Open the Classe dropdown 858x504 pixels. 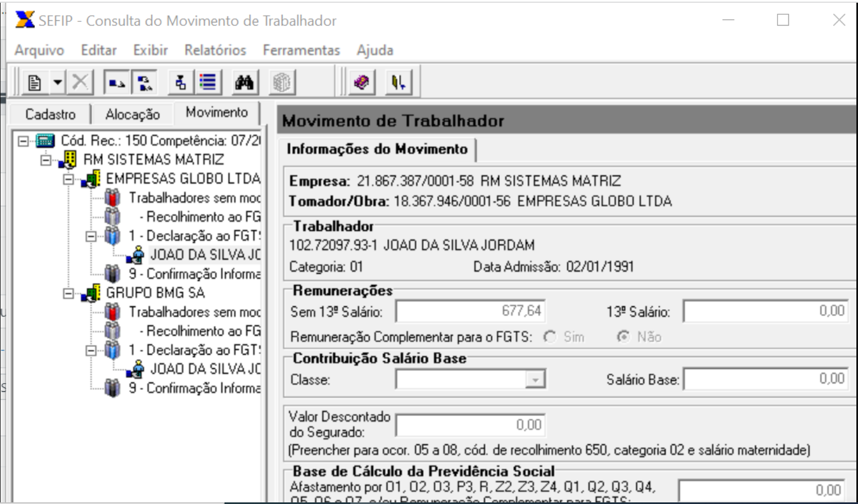(535, 379)
